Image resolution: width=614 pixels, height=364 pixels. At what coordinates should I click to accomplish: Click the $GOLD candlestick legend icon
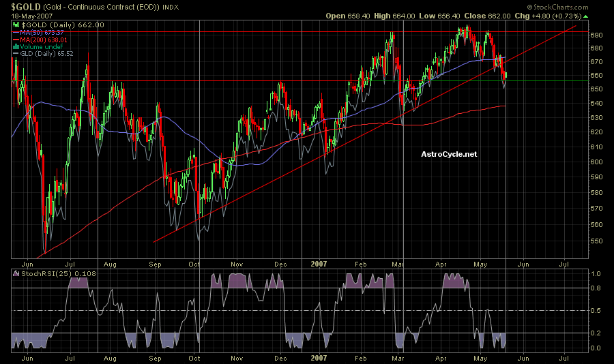[16, 25]
